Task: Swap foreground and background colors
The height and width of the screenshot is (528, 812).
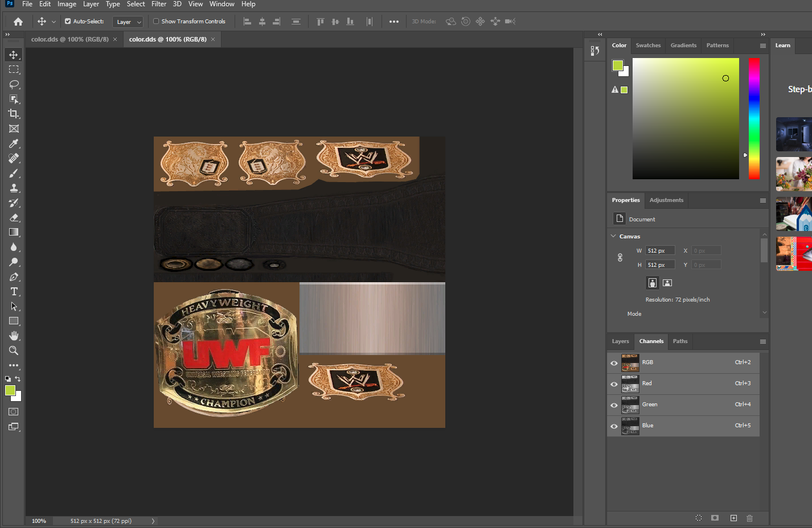Action: tap(18, 379)
